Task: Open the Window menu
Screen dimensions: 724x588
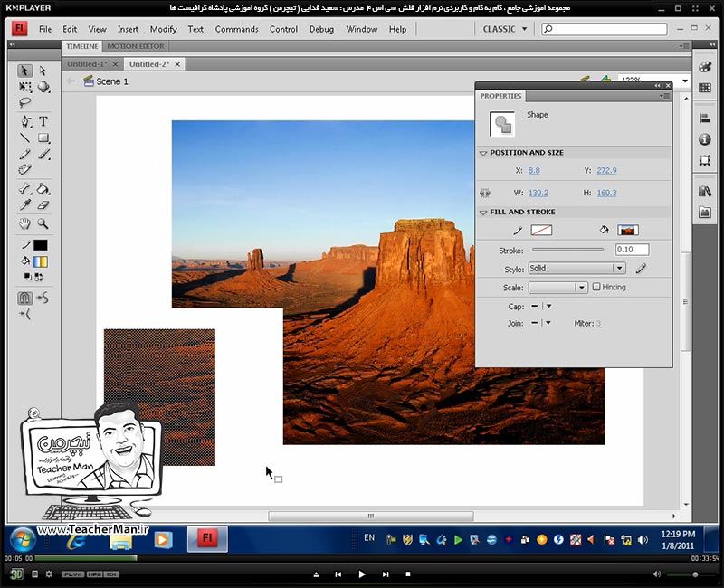Action: pyautogui.click(x=361, y=29)
